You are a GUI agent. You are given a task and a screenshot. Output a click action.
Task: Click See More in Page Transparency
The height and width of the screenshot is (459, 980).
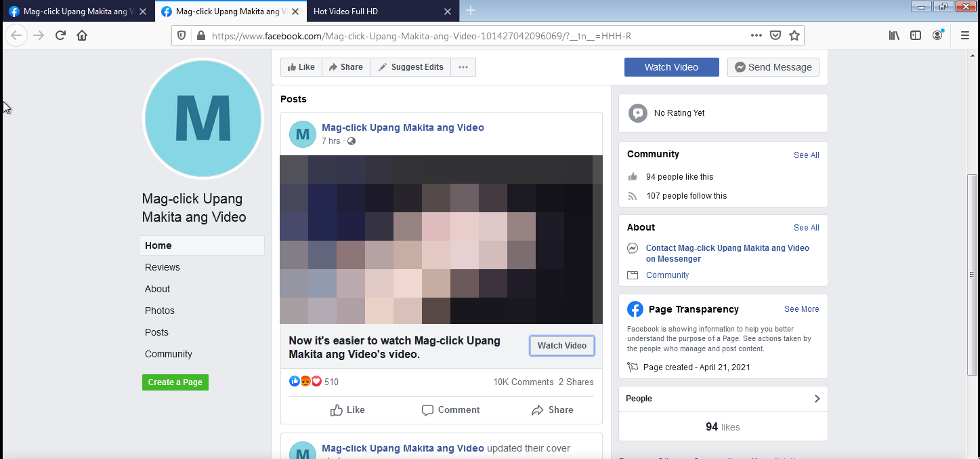click(802, 309)
